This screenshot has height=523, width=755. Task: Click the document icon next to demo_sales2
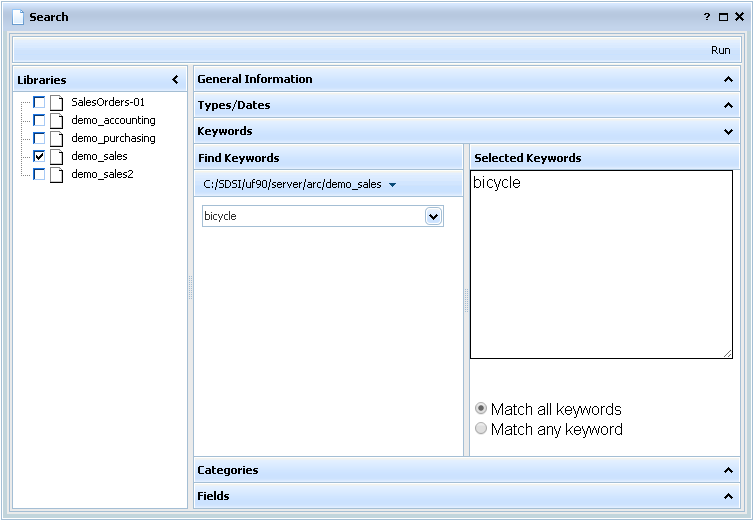pos(57,174)
